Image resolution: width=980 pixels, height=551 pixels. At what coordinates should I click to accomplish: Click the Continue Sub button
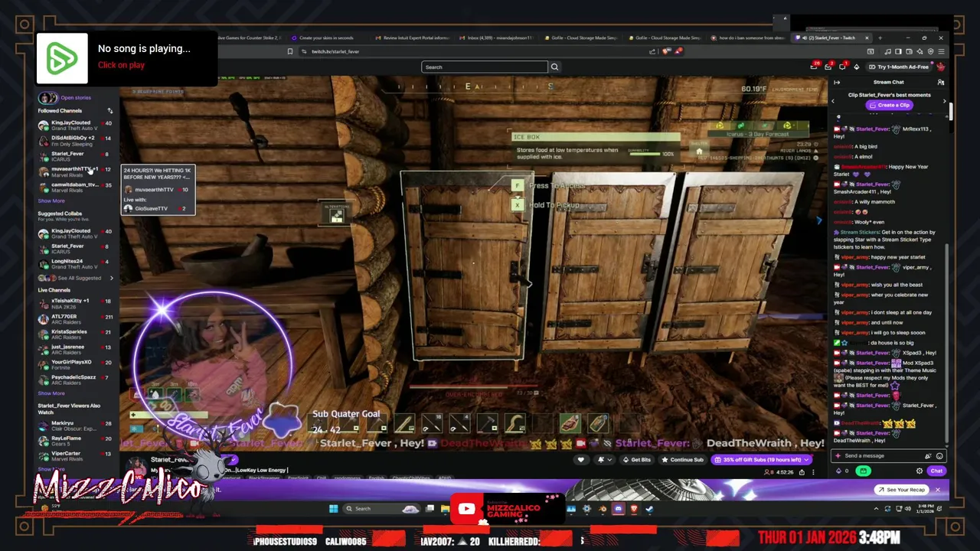pyautogui.click(x=683, y=460)
